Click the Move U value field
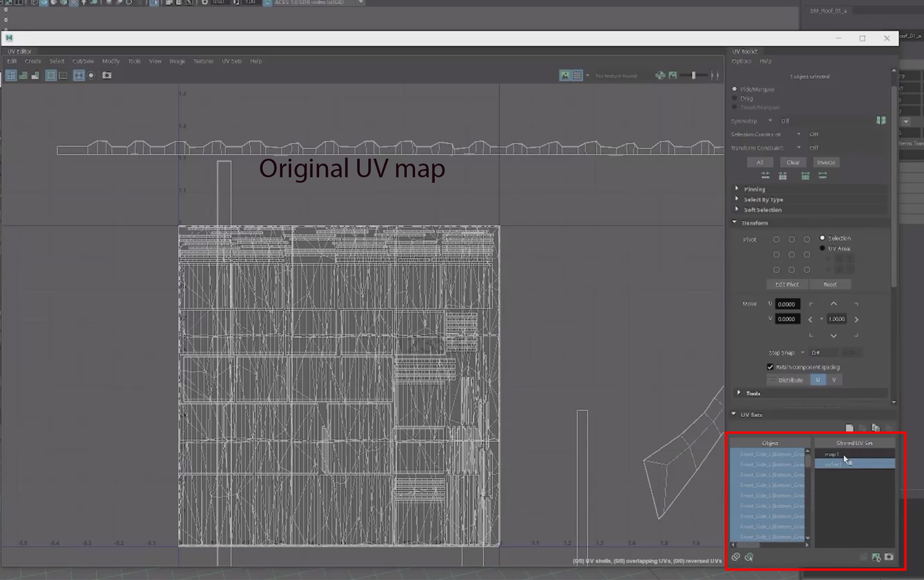Screen dimensions: 924x580 click(x=787, y=304)
